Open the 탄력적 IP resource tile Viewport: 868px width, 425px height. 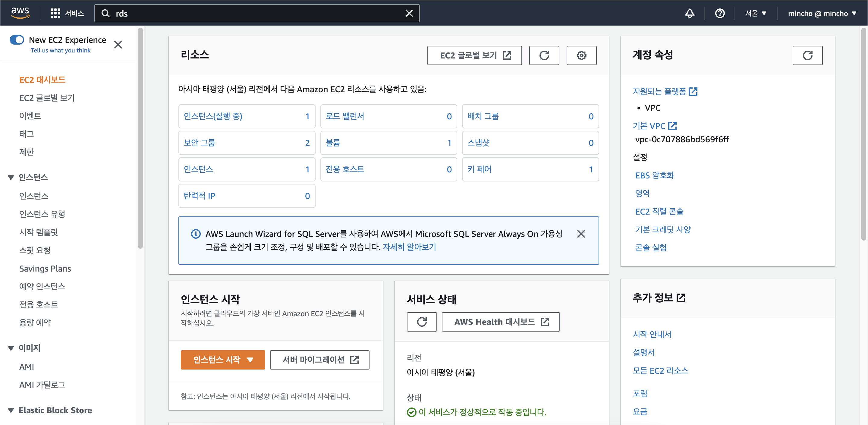(247, 196)
